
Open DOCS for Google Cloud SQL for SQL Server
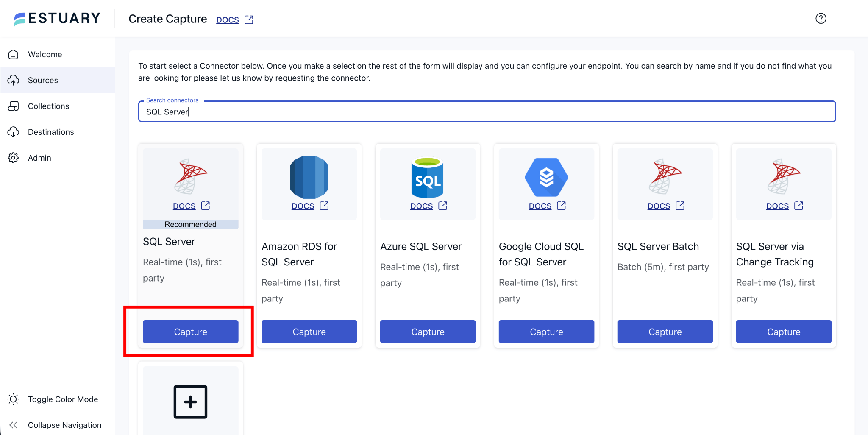pyautogui.click(x=540, y=206)
